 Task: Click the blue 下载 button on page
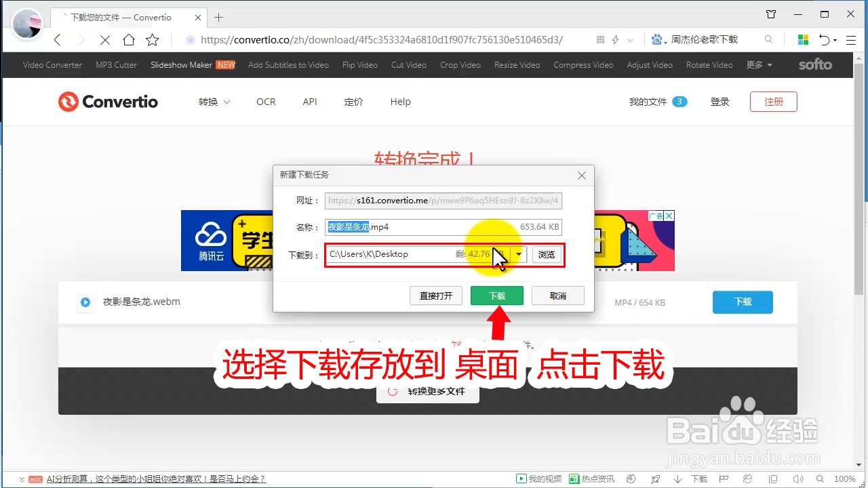[x=743, y=302]
